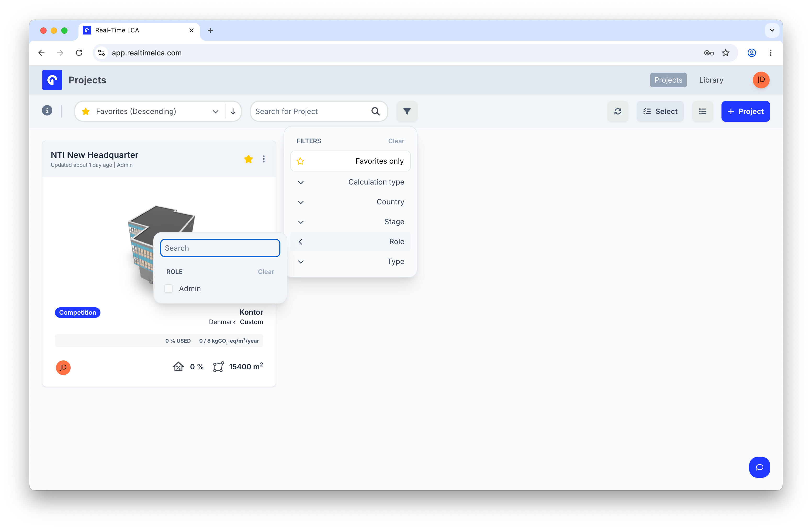Click the address bar URL
This screenshot has width=812, height=529.
[147, 53]
